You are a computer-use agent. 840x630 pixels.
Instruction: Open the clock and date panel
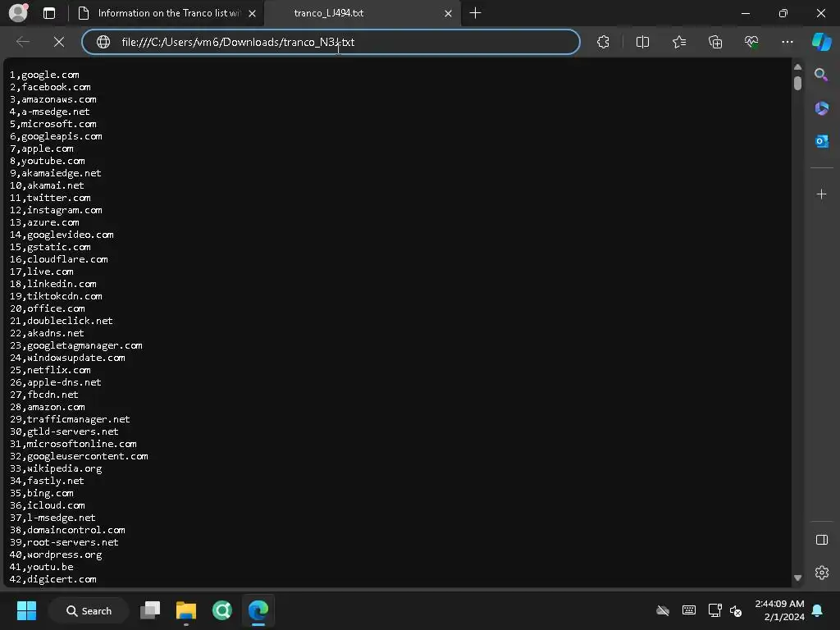point(779,610)
